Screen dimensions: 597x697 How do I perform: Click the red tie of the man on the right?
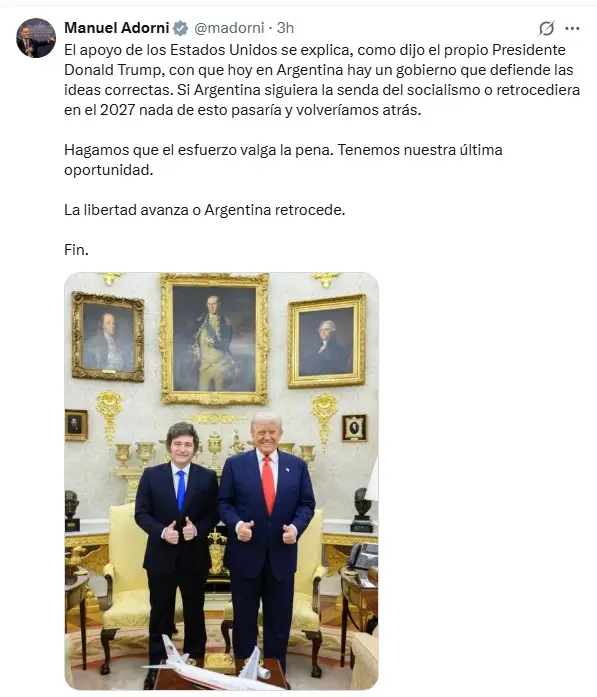268,485
